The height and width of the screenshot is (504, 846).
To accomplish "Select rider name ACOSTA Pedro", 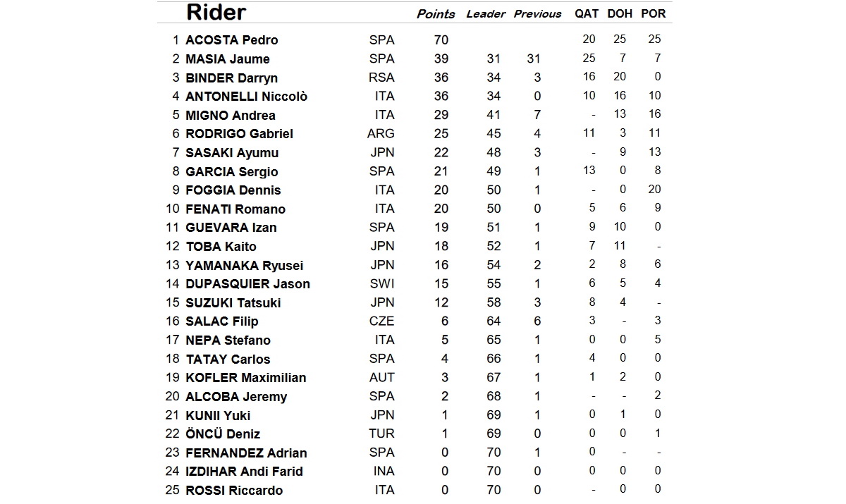I will click(x=231, y=40).
